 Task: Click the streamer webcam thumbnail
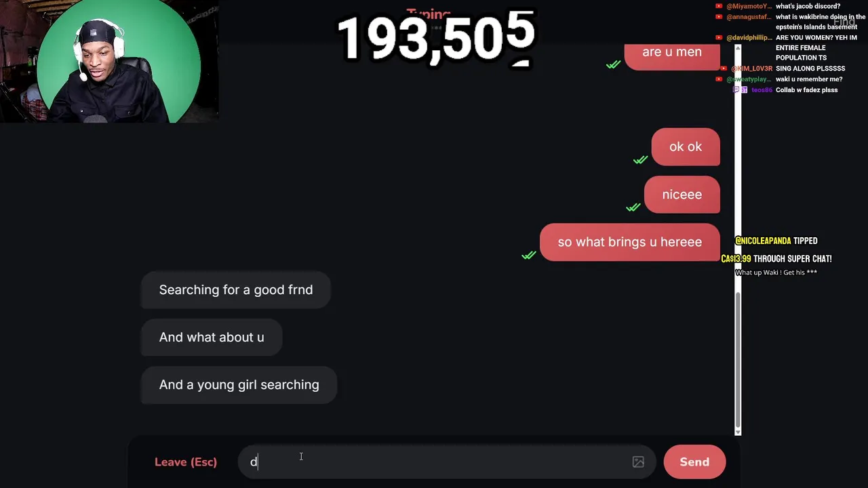coord(109,61)
